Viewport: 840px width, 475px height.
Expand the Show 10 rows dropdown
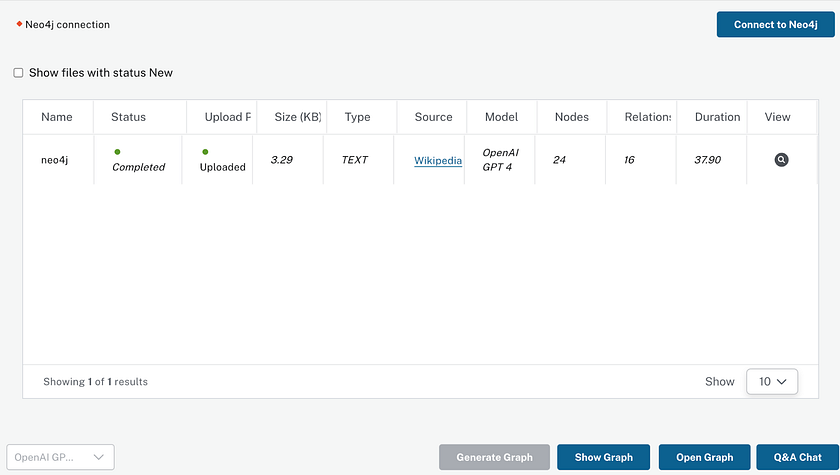772,381
